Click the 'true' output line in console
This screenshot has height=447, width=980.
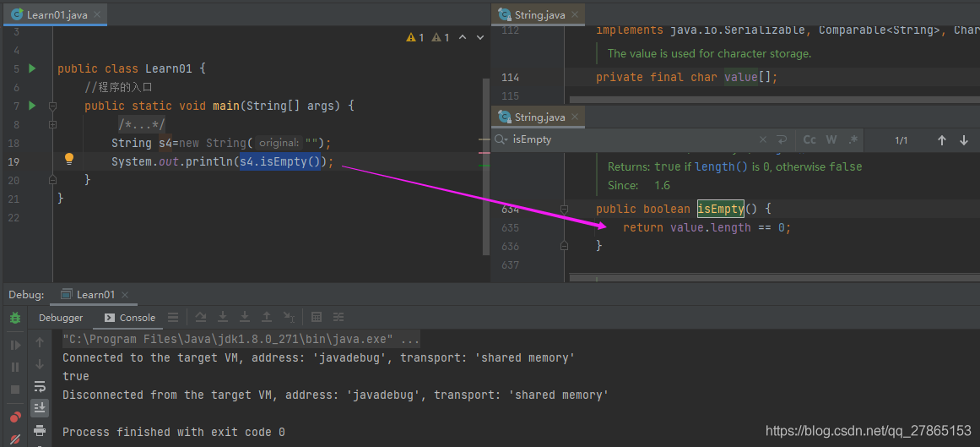coord(76,376)
